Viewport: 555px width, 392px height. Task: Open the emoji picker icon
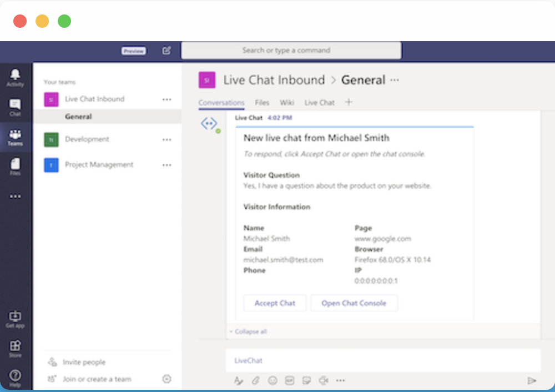[x=273, y=381]
